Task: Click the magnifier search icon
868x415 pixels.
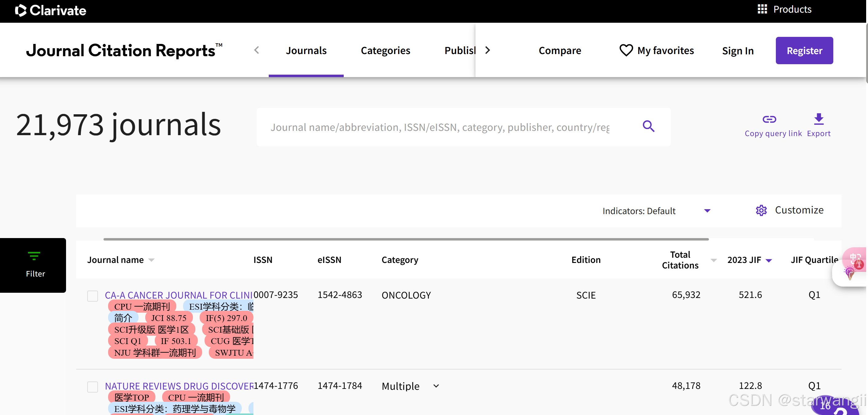Action: [648, 127]
